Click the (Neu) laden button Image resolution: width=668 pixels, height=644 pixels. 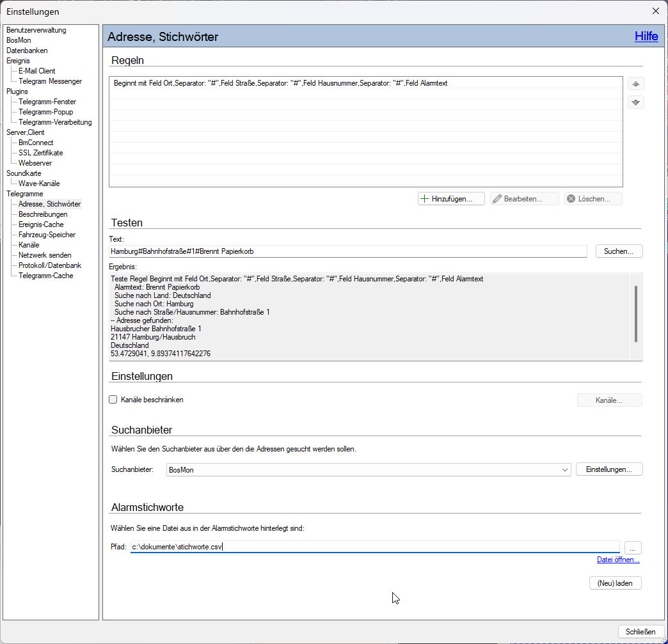click(x=615, y=583)
